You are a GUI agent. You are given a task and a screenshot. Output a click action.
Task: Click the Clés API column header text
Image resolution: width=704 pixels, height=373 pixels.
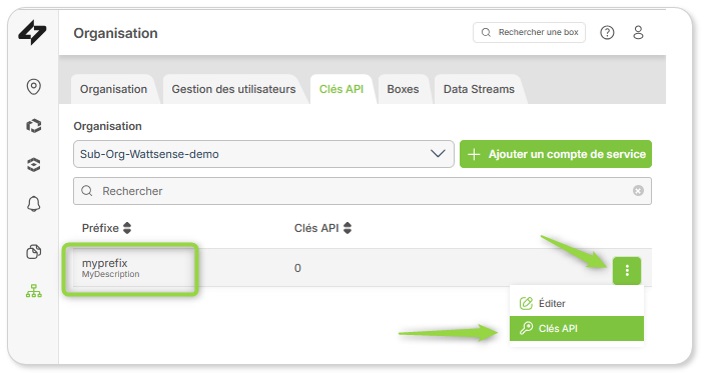pos(316,228)
